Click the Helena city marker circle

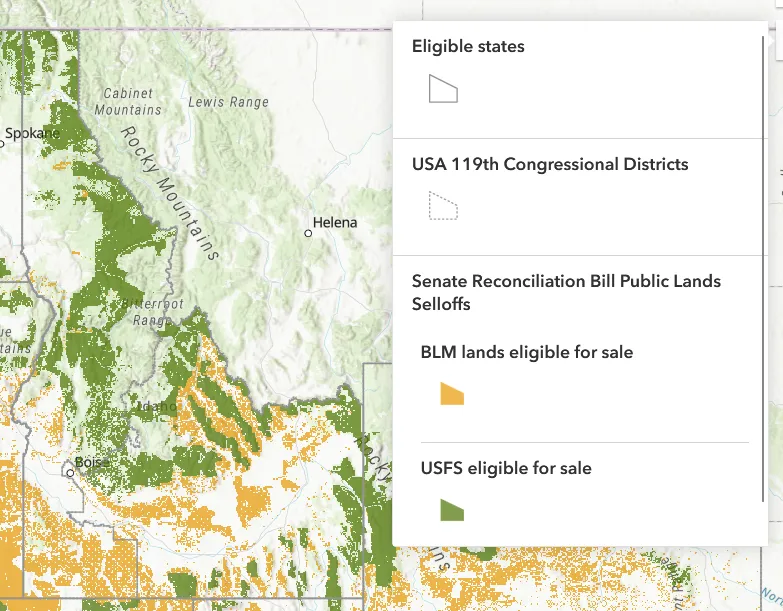(x=308, y=233)
